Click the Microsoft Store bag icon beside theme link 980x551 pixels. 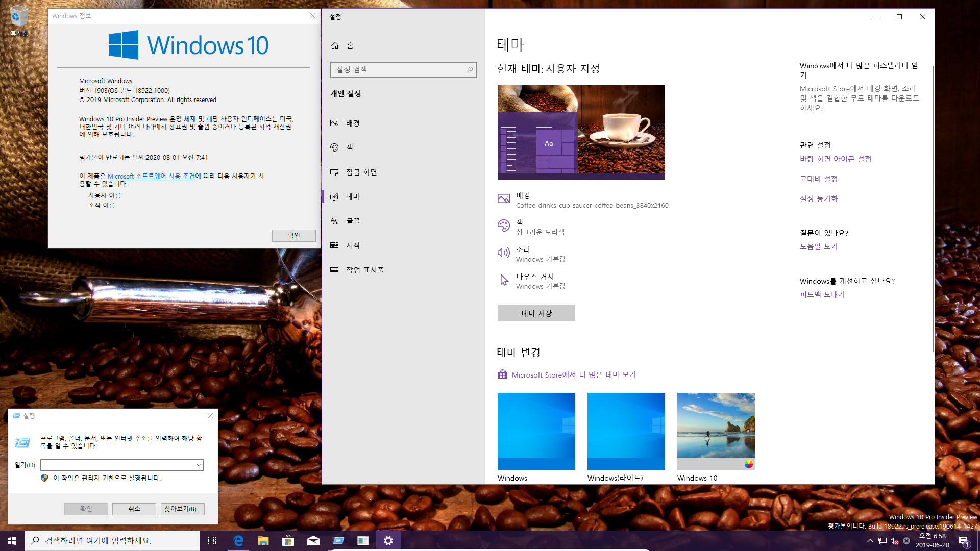click(x=503, y=374)
